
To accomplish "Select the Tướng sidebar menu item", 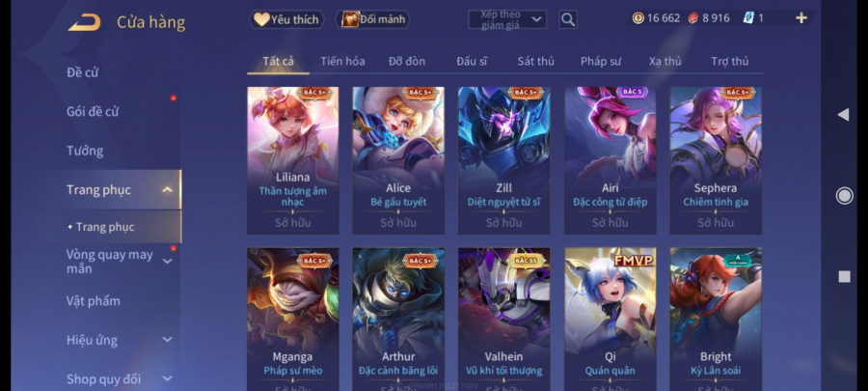I will [85, 151].
